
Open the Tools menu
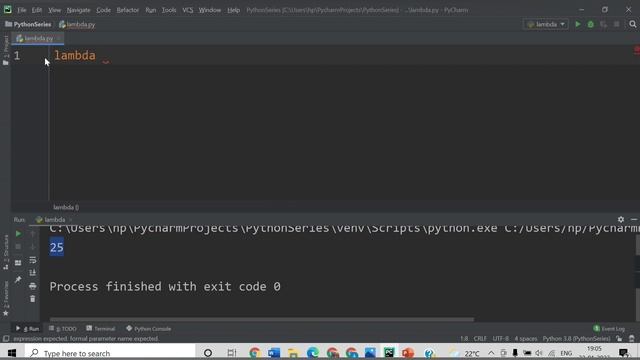point(169,10)
